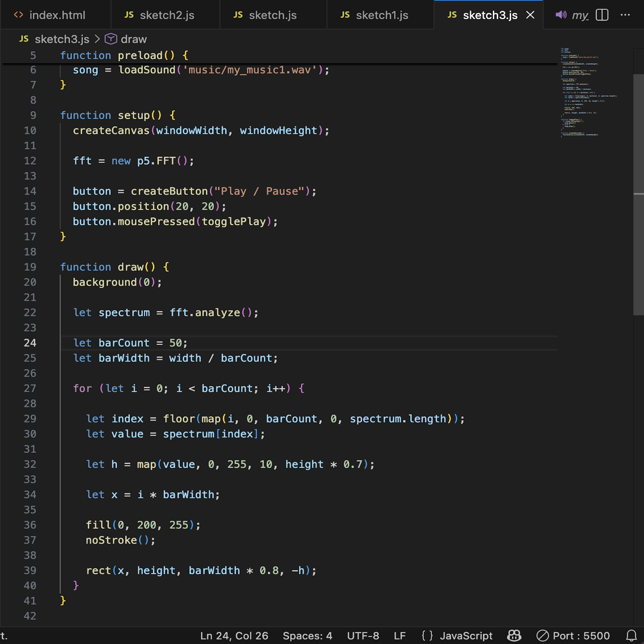Click the draw symbol in the breadcrumb

pyautogui.click(x=134, y=39)
